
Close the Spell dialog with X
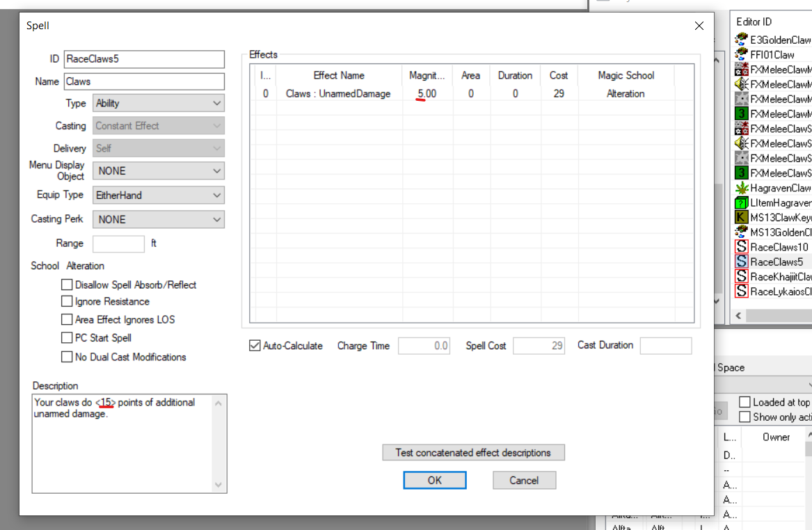(x=699, y=26)
